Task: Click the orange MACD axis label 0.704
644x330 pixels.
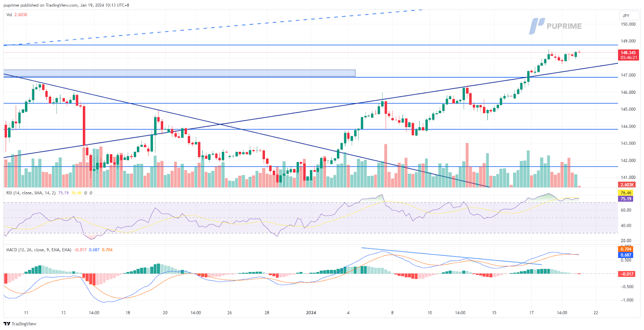Action: coord(625,249)
